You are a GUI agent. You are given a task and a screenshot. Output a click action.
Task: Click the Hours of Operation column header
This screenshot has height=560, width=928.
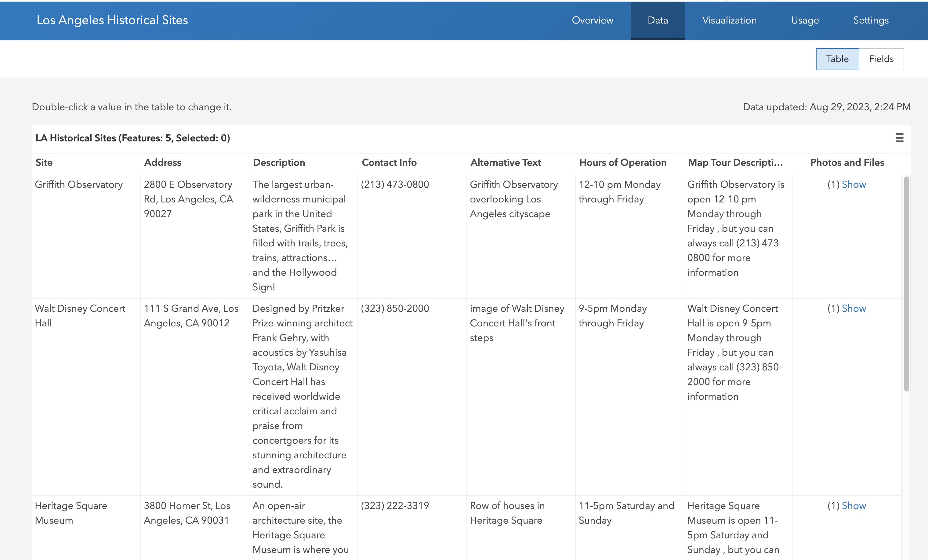622,163
